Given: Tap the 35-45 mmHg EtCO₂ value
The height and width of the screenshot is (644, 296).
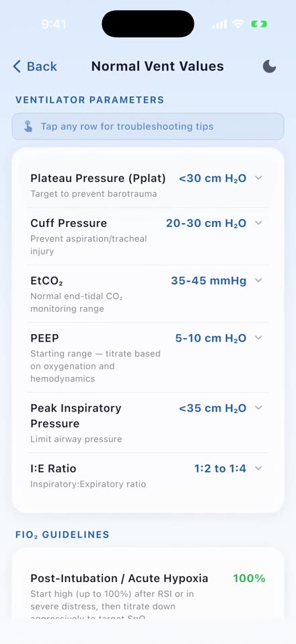Looking at the screenshot, I should [x=209, y=281].
